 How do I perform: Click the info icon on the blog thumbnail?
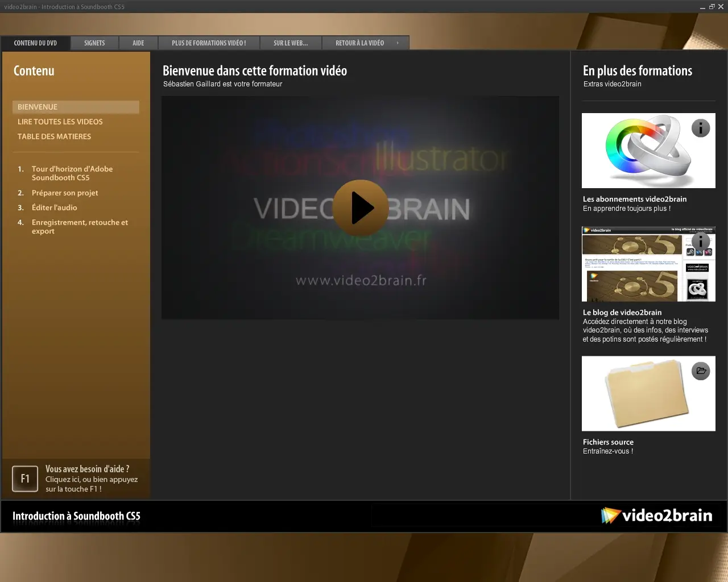pos(701,242)
